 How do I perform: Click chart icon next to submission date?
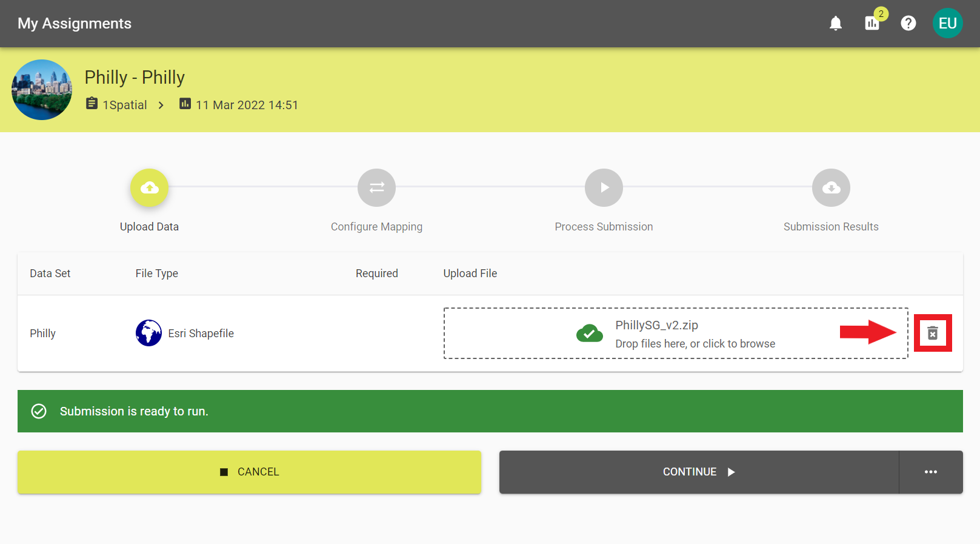(185, 104)
